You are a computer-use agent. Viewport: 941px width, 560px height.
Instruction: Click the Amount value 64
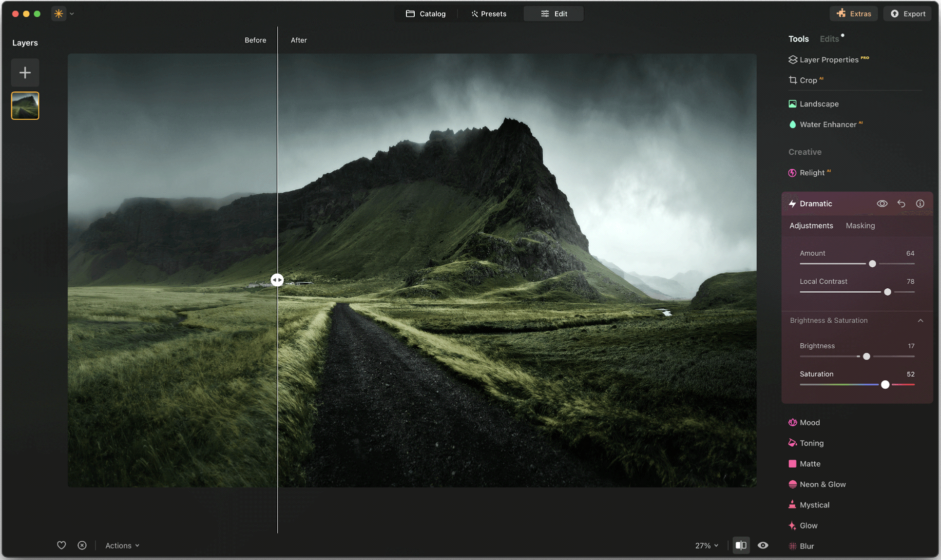pos(910,253)
